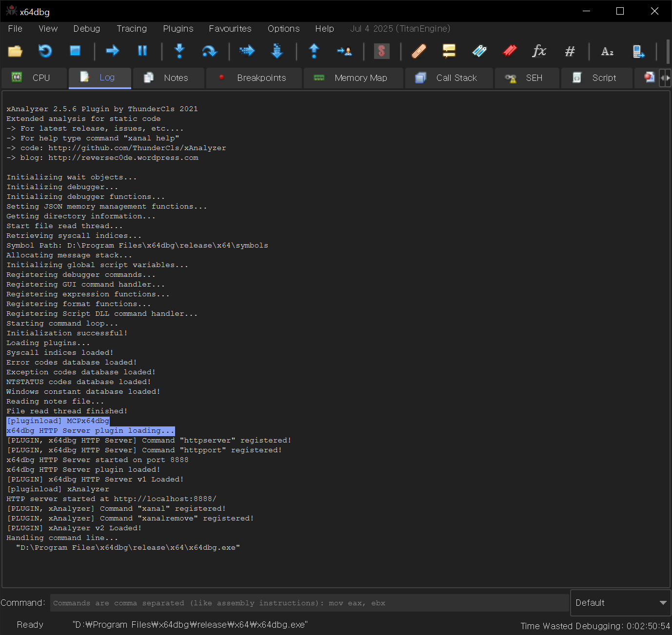This screenshot has width=672, height=635.
Task: Click the partially hidden tab after Script
Action: (647, 78)
